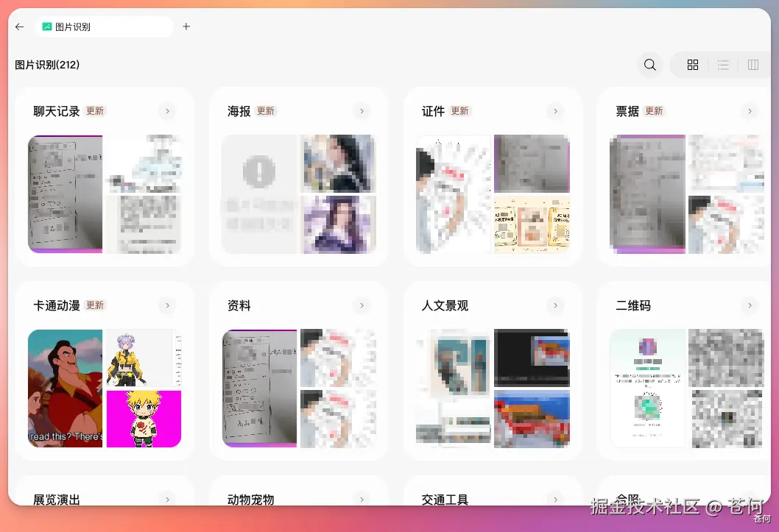
Task: Open a new tab with plus icon
Action: [186, 26]
